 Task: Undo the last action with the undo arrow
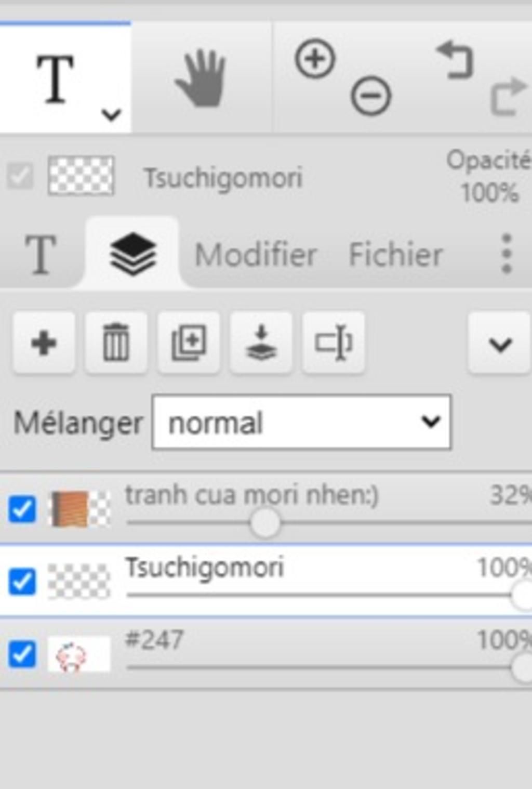[x=455, y=60]
